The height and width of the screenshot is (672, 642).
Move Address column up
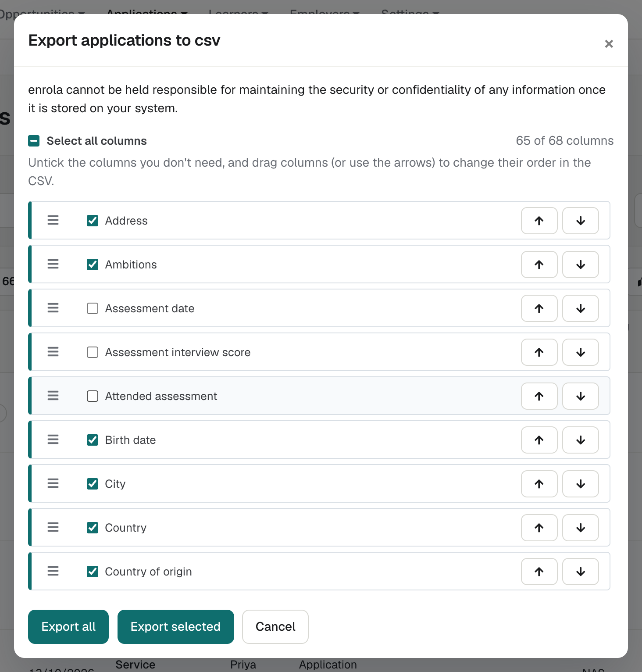[x=539, y=221]
